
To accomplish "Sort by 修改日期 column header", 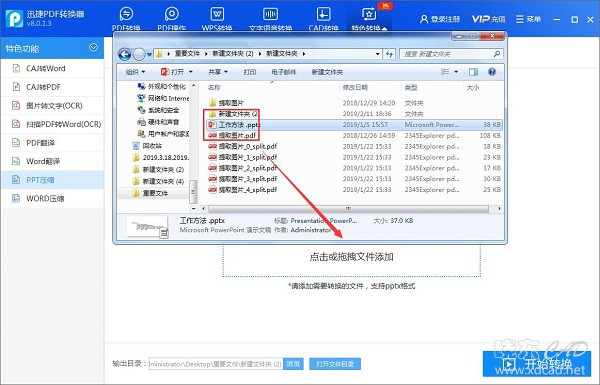I will coord(355,88).
